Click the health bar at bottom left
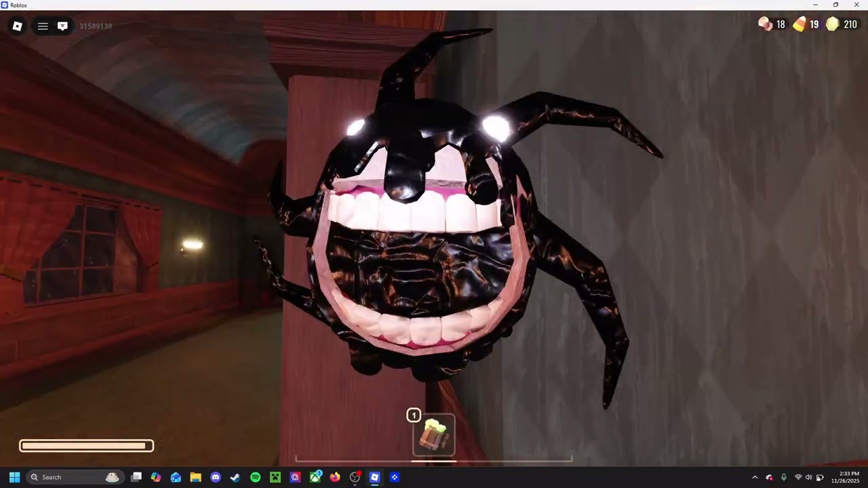Viewport: 868px width, 488px height. [x=87, y=445]
